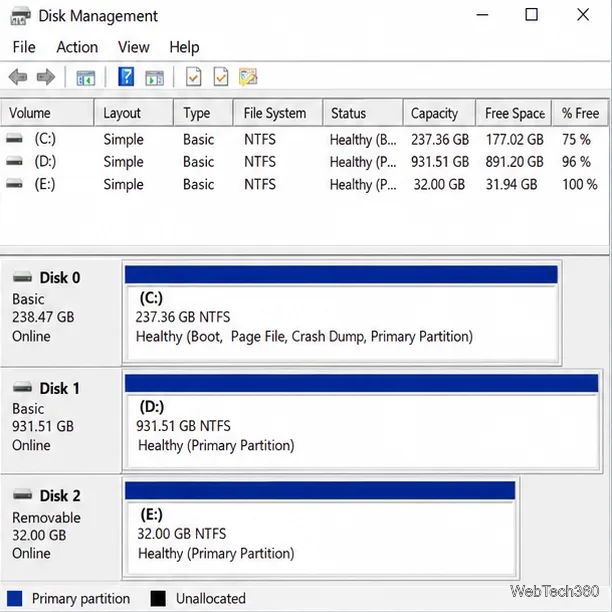Select volume (D:) in the volume list
Image resolution: width=612 pixels, height=612 pixels.
pyautogui.click(x=45, y=161)
